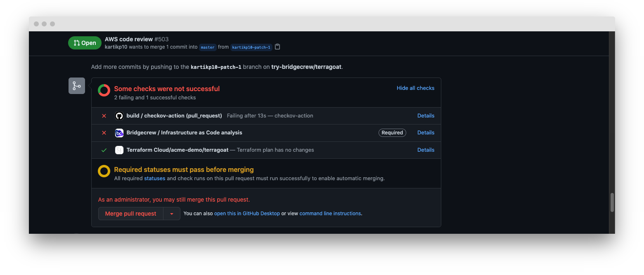Click the Terraform Cloud/acme-demo/terragoat text

[178, 150]
